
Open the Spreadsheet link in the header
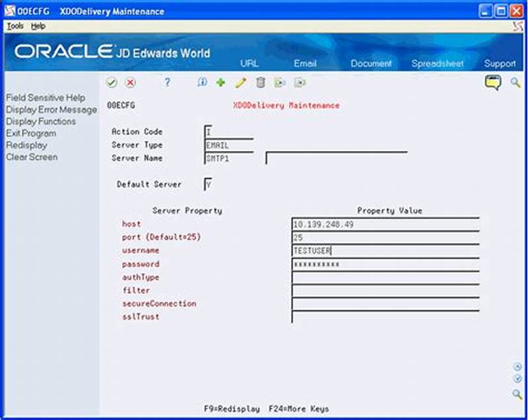point(438,64)
